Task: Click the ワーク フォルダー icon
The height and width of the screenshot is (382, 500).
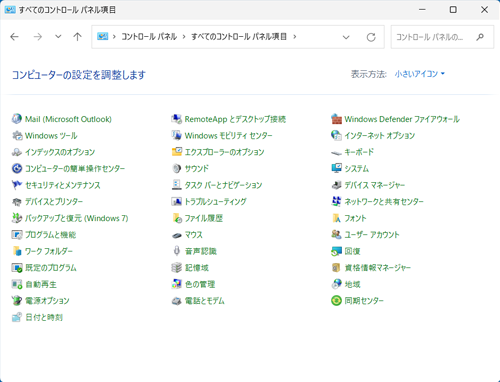Action: [17, 251]
